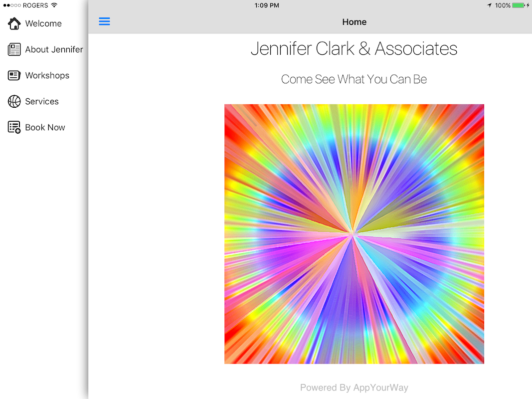Image resolution: width=532 pixels, height=399 pixels.
Task: Click the Services basketball icon
Action: (x=14, y=101)
